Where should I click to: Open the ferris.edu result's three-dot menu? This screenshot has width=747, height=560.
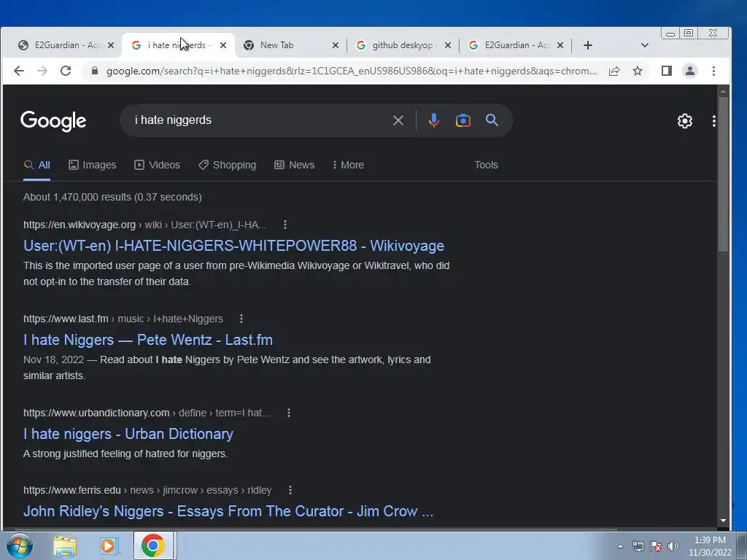click(290, 491)
